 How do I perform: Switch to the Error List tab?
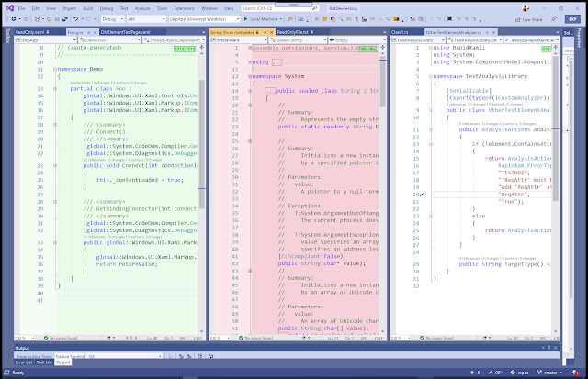click(x=24, y=362)
